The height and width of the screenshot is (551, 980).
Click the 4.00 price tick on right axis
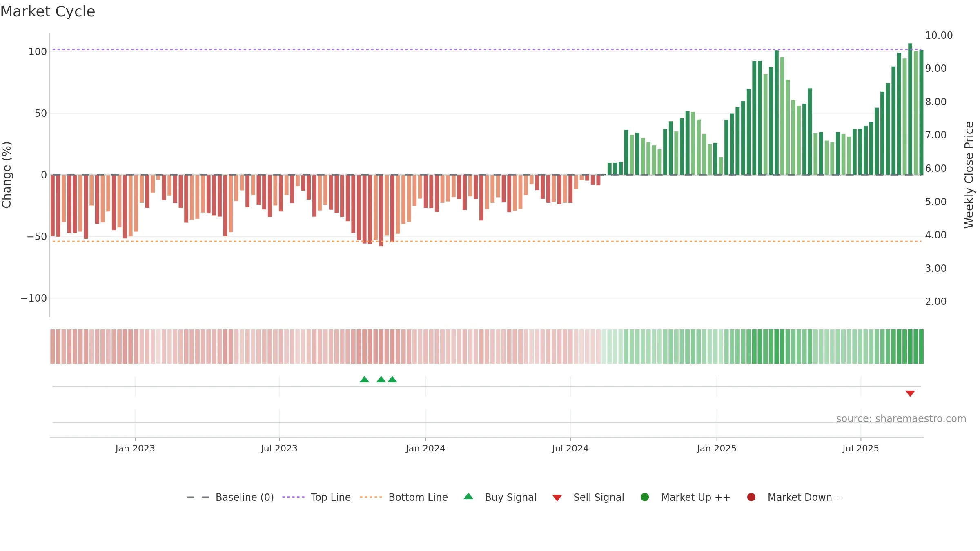coord(936,235)
